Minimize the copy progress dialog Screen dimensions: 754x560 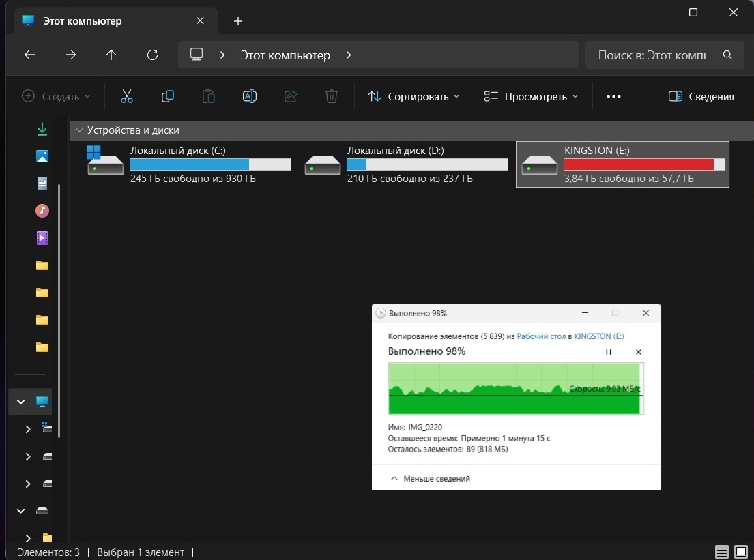click(x=585, y=313)
